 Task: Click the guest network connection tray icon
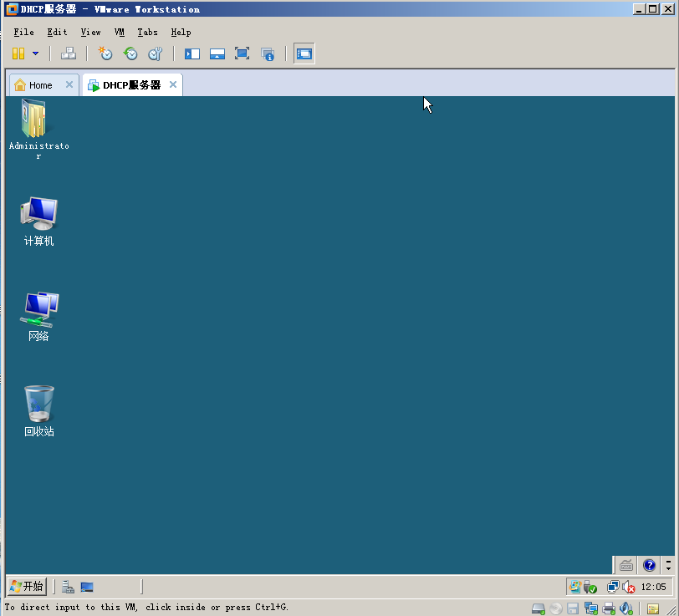point(613,587)
